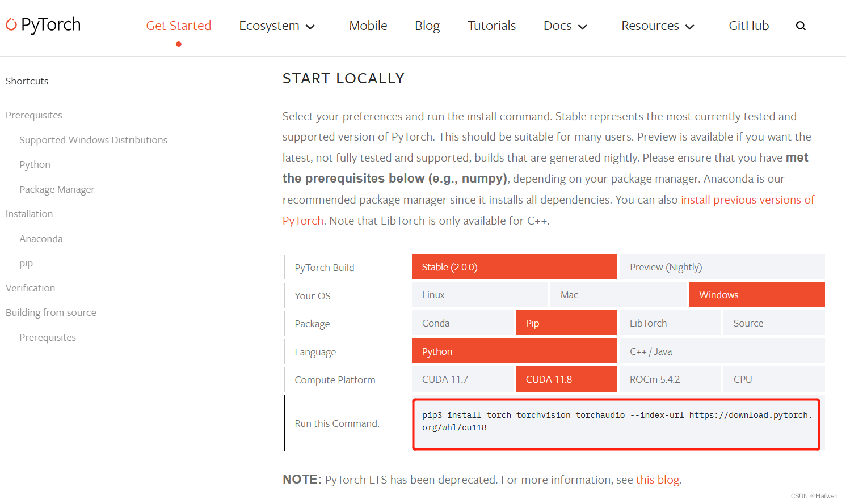Select the Conda package option

coord(462,323)
